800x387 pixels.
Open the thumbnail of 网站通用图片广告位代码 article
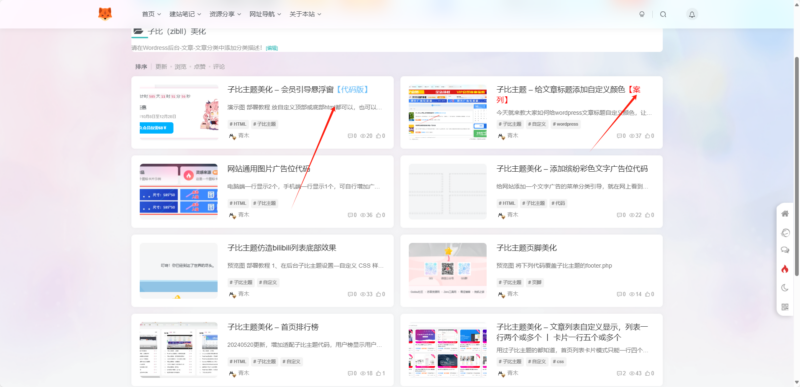(179, 191)
